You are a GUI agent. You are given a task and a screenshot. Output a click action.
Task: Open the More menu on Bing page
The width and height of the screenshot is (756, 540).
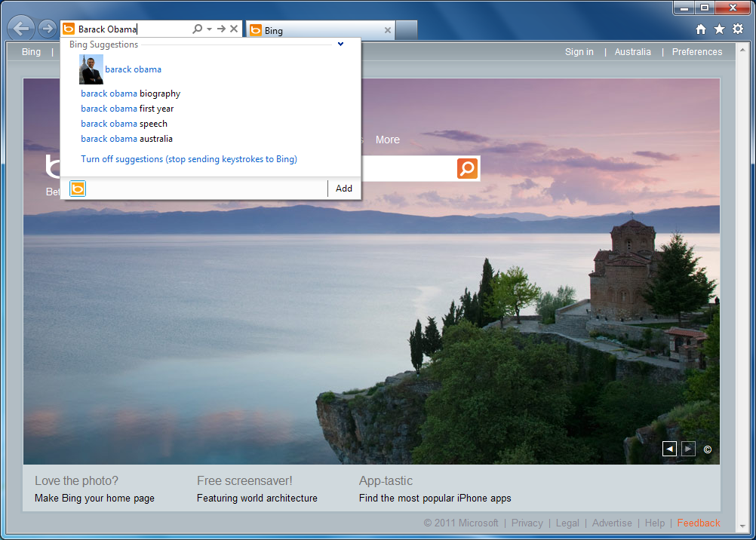[x=388, y=140]
